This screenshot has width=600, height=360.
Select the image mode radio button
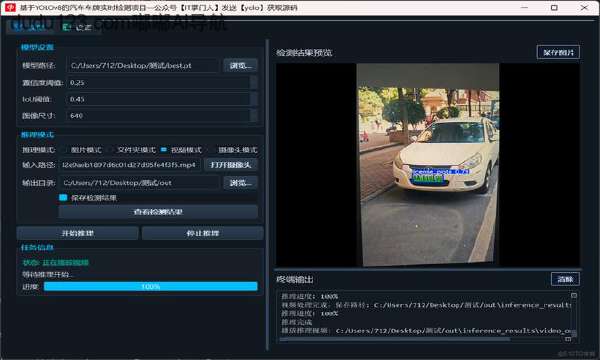click(x=65, y=150)
